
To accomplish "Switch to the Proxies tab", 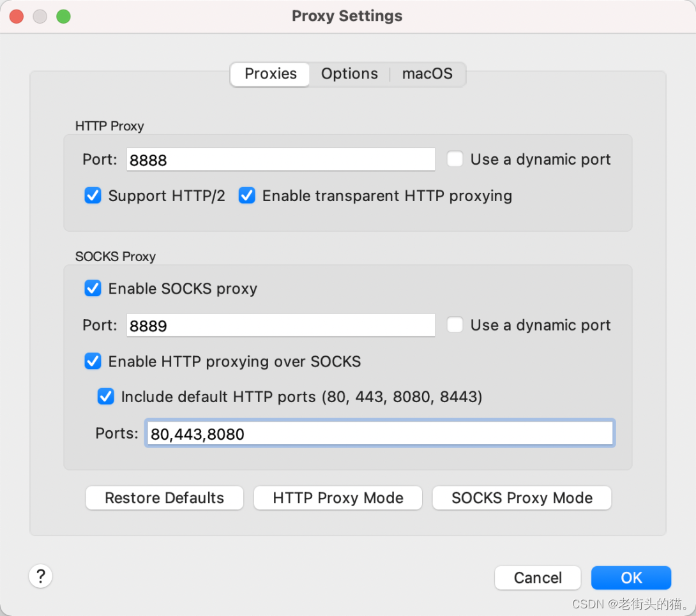I will [270, 73].
